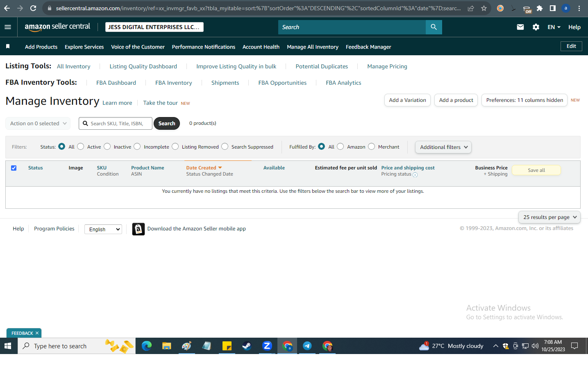Screen dimensions: 588x370
Task: Select Status filter Listing Removed
Action: tap(175, 147)
